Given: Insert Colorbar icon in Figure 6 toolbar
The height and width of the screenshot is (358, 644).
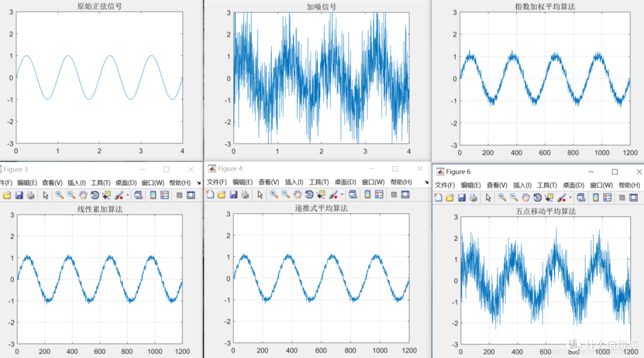Looking at the screenshot, I should (x=596, y=198).
